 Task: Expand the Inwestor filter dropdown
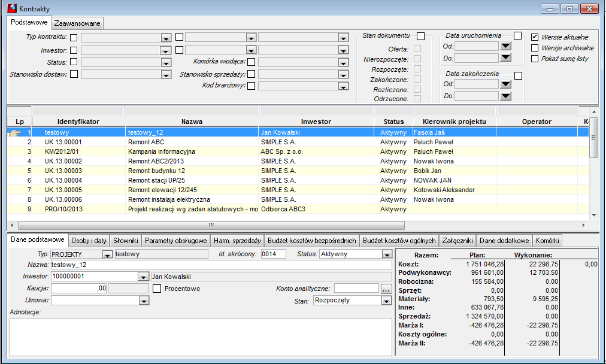(166, 51)
